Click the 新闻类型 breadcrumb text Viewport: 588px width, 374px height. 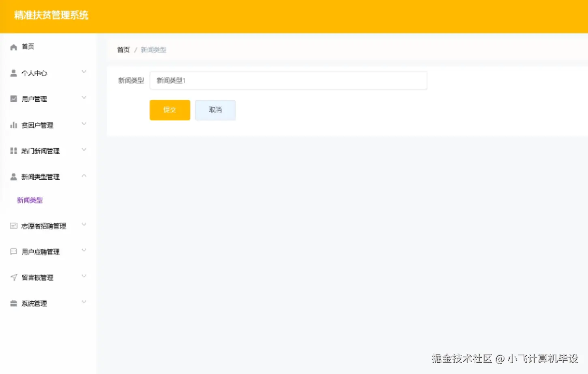pos(153,50)
